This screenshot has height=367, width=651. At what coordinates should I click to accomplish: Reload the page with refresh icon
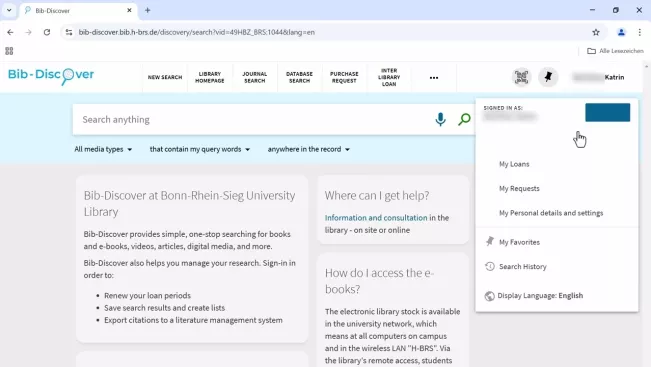click(x=47, y=32)
